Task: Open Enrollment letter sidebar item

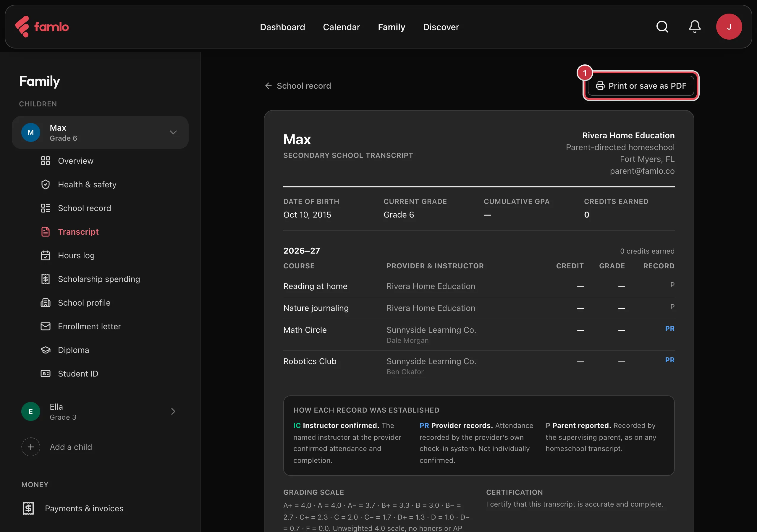Action: click(89, 326)
